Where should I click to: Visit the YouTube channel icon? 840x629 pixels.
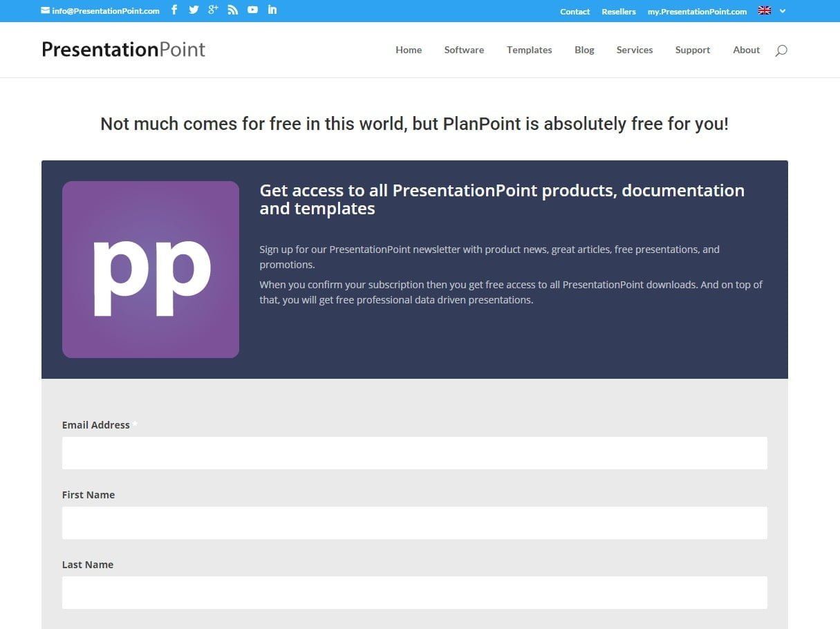[x=252, y=10]
